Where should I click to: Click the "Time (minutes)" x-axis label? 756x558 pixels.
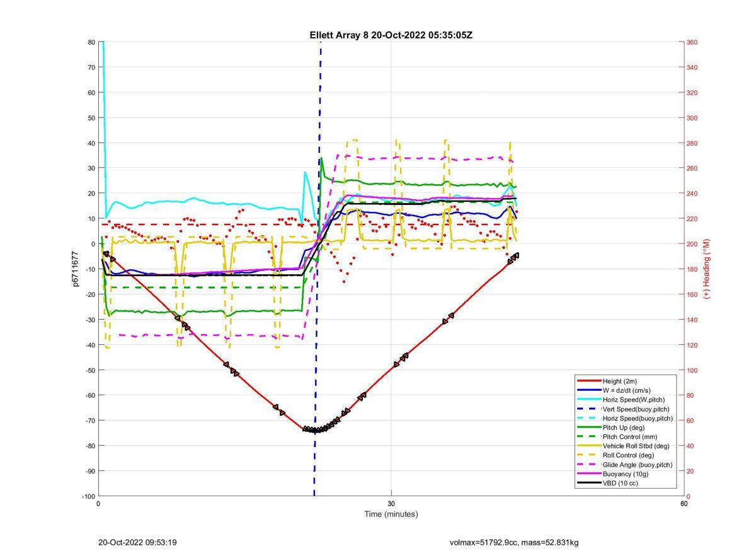(x=391, y=514)
